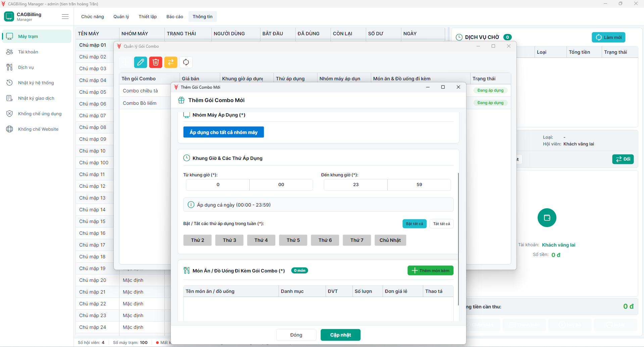
Task: Click the circular refresh icon in combo toolbar
Action: [x=186, y=62]
